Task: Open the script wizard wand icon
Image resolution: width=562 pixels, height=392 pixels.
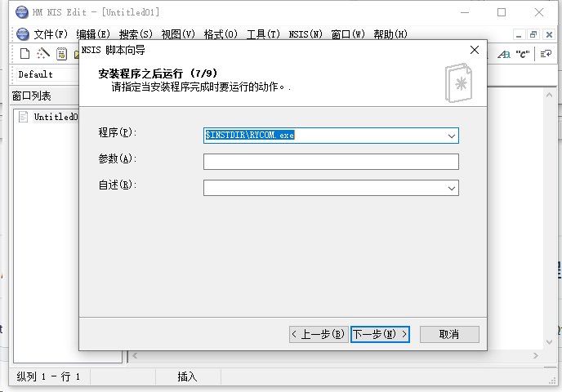Action: tap(43, 54)
